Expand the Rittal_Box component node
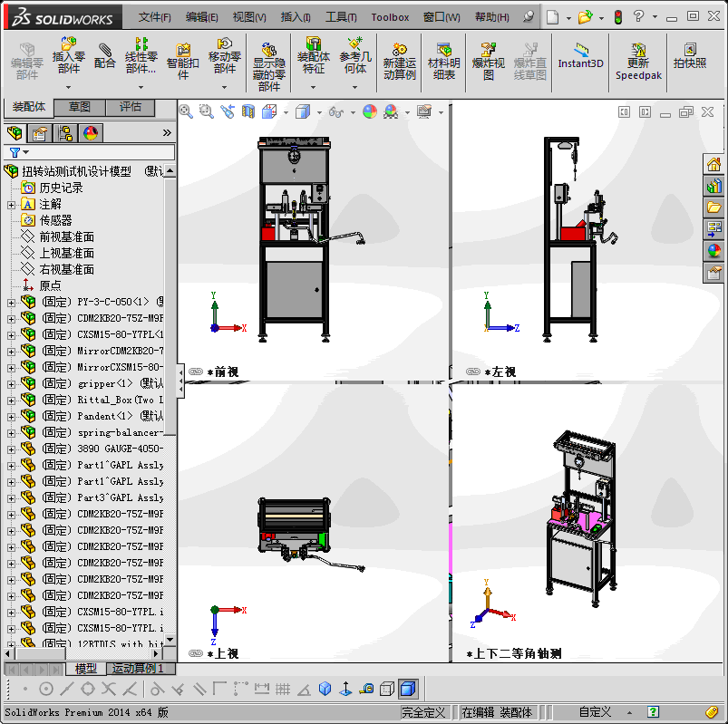 [11, 401]
